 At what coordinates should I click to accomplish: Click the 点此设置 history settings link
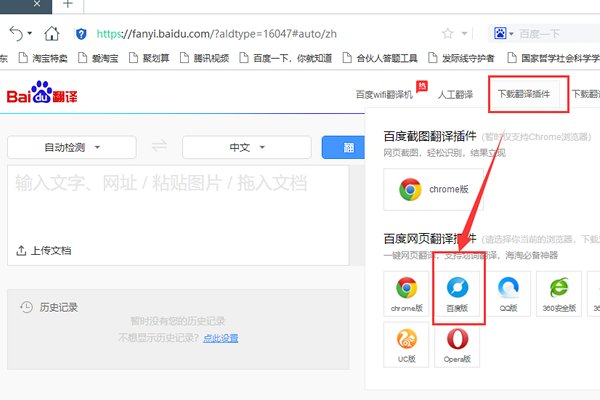pyautogui.click(x=220, y=338)
